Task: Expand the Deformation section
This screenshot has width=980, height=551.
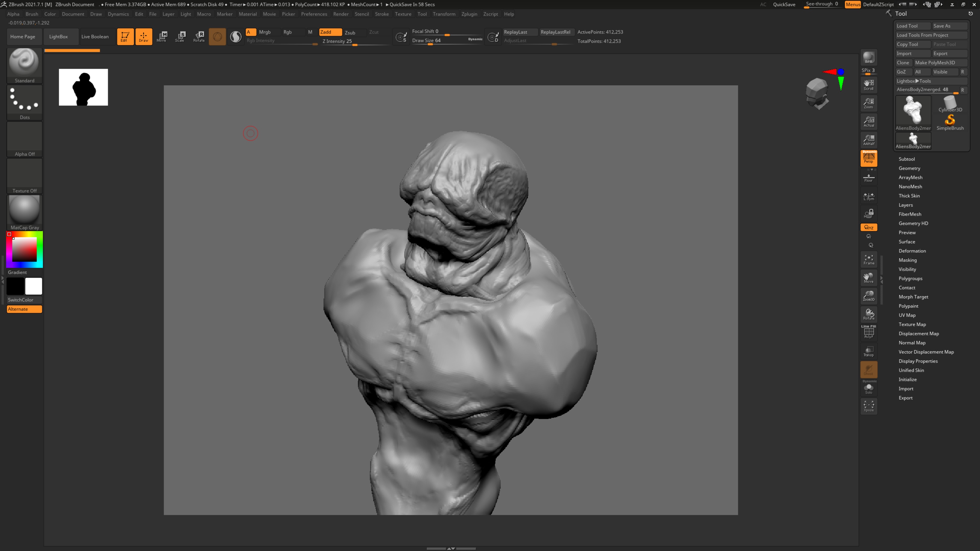Action: tap(912, 251)
